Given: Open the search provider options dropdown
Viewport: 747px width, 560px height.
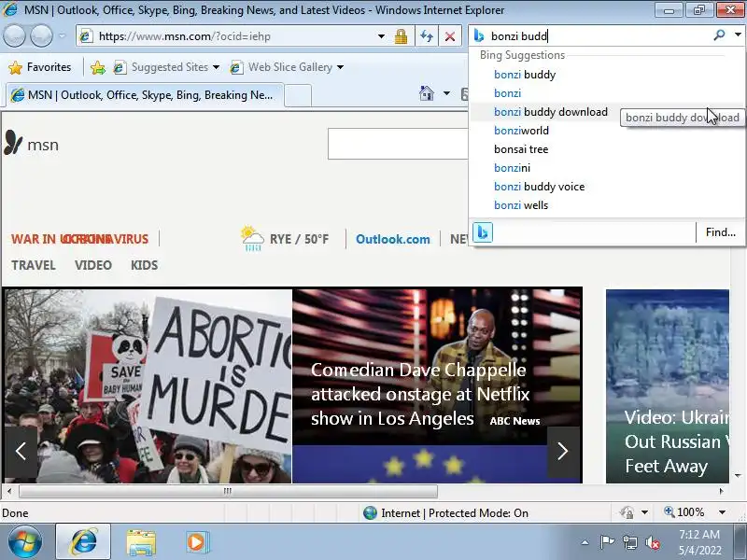Looking at the screenshot, I should 738,35.
